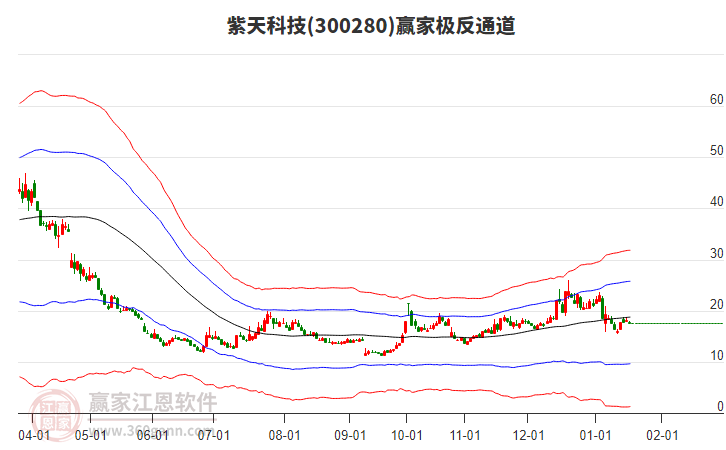Click the price axis value 10

[716, 356]
